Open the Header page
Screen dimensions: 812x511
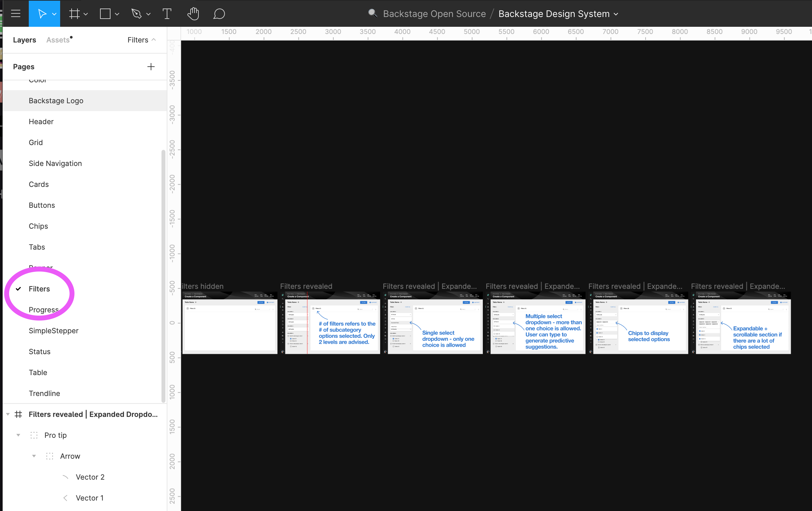(x=85, y=121)
